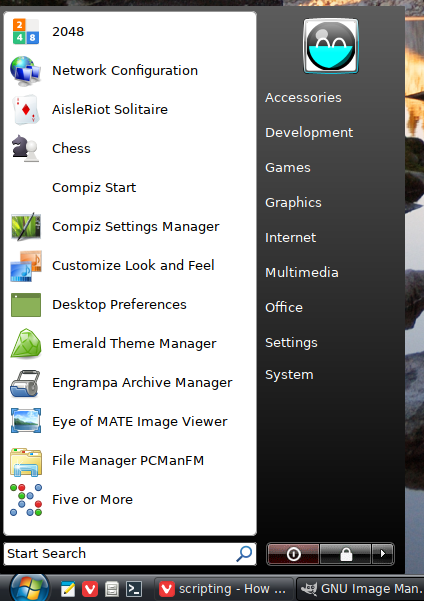The width and height of the screenshot is (424, 601).
Task: Click the power shutdown button
Action: click(x=293, y=554)
